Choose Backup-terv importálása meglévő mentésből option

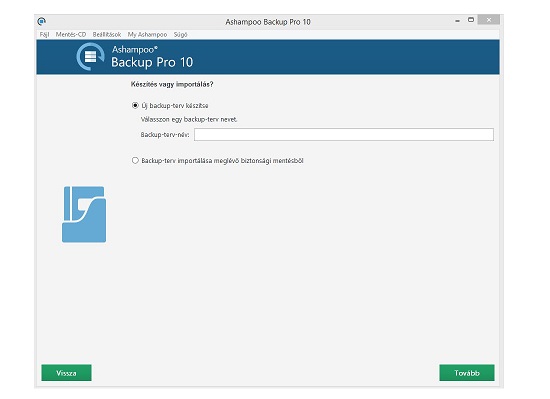coord(135,161)
